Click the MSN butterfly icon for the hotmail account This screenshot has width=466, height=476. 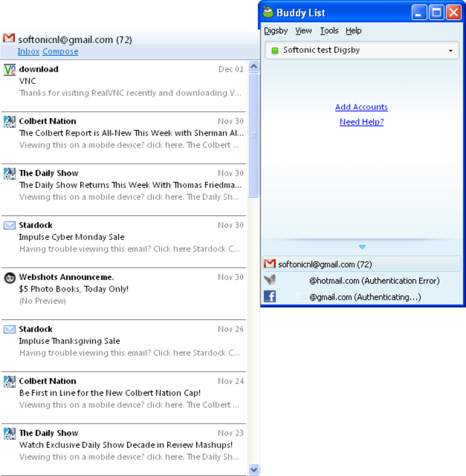(270, 280)
